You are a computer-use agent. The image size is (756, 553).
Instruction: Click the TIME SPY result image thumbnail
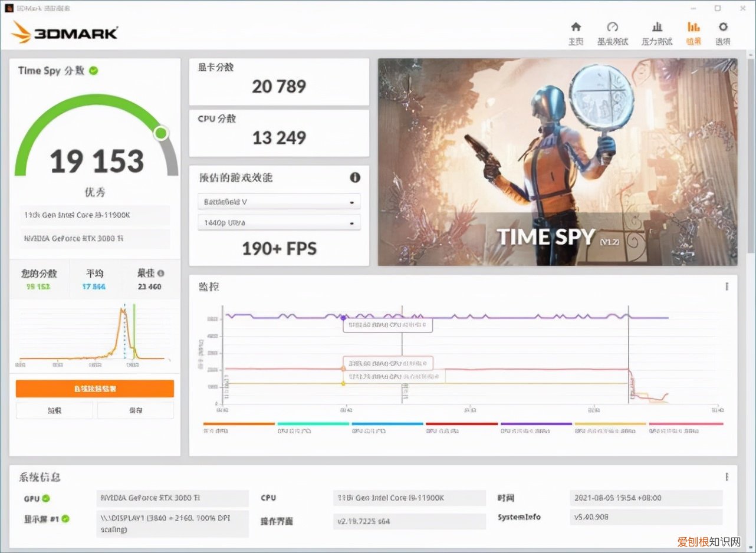coord(557,161)
